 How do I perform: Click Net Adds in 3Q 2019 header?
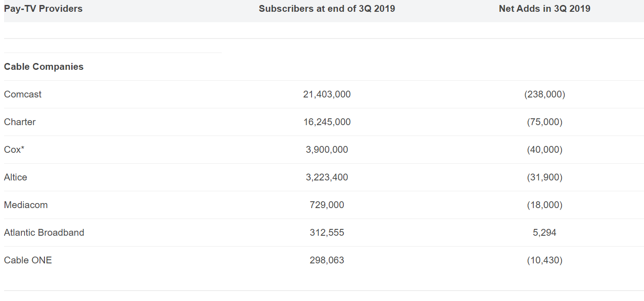(545, 9)
